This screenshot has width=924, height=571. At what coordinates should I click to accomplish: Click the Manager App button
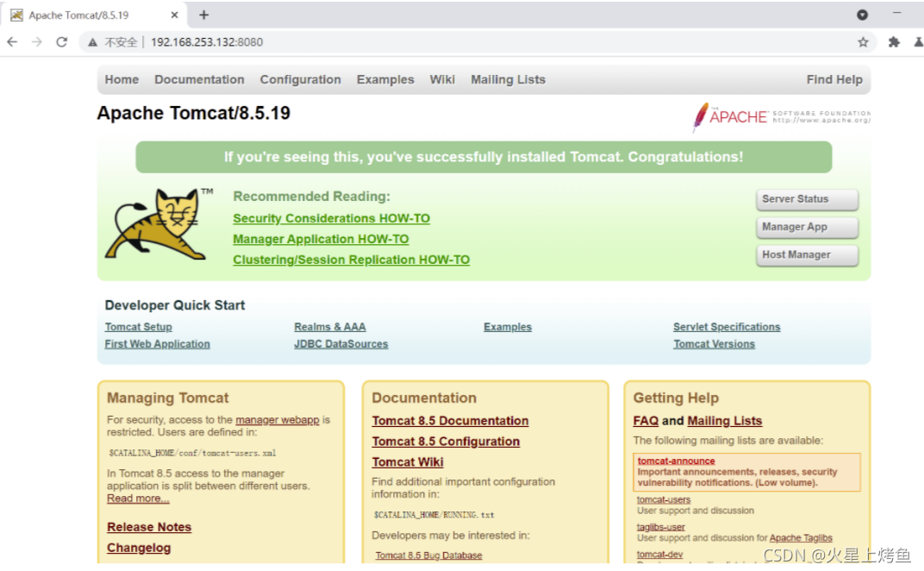(807, 227)
